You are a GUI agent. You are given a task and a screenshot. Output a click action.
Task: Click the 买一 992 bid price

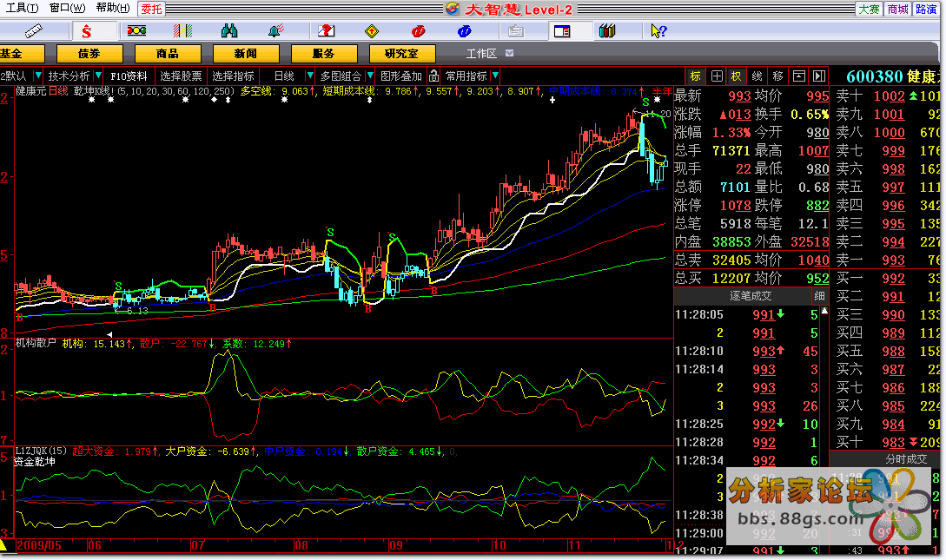pos(893,279)
